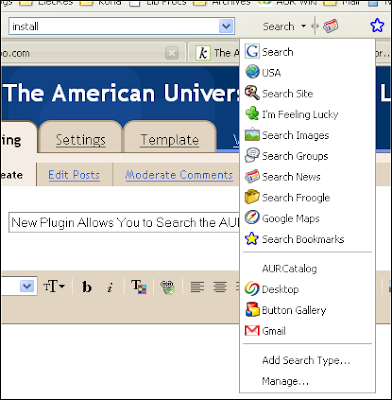Select Search Bookmarks entry
The width and height of the screenshot is (392, 400).
click(307, 239)
